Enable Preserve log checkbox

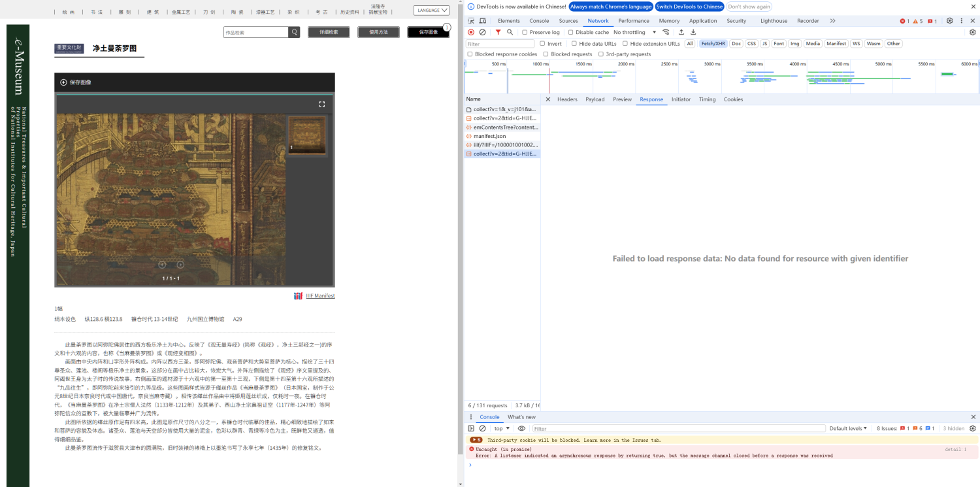point(525,32)
